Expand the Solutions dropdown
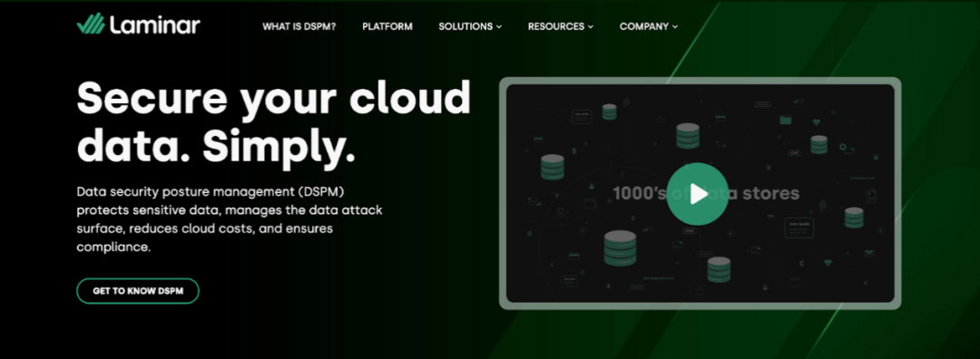This screenshot has height=359, width=980. point(470,26)
